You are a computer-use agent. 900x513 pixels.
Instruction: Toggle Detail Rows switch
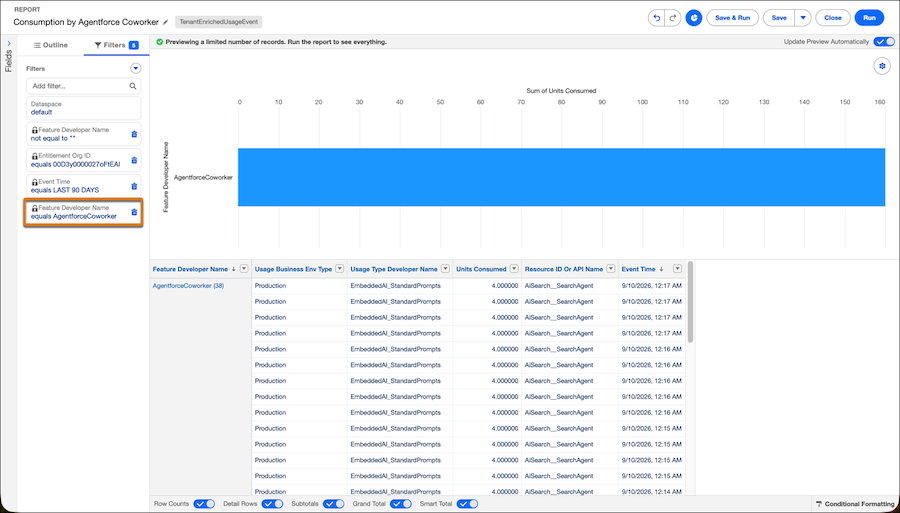pos(272,504)
